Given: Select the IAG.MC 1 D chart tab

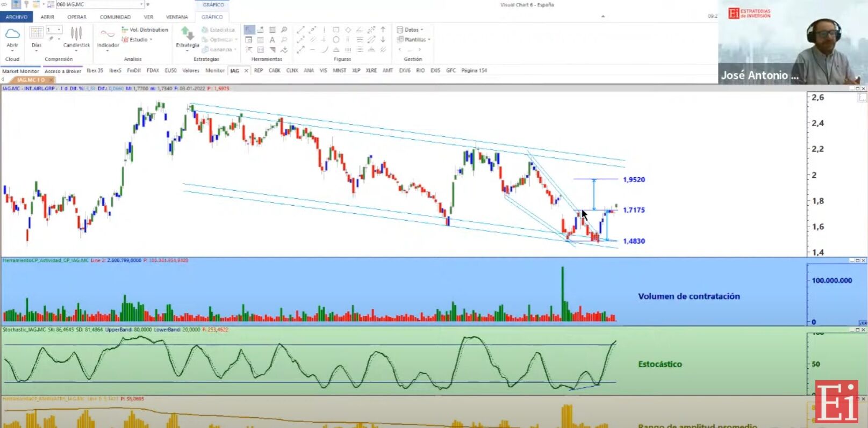Looking at the screenshot, I should click(x=31, y=79).
